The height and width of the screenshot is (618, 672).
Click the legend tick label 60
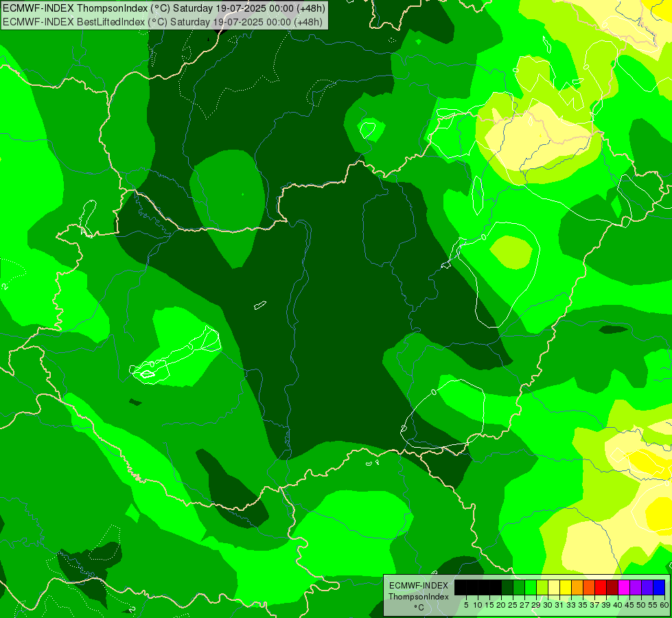[x=664, y=605]
